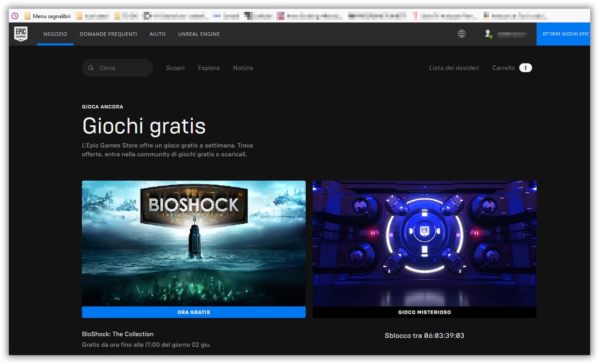Click the cart item count badge
The image size is (599, 364).
point(526,68)
